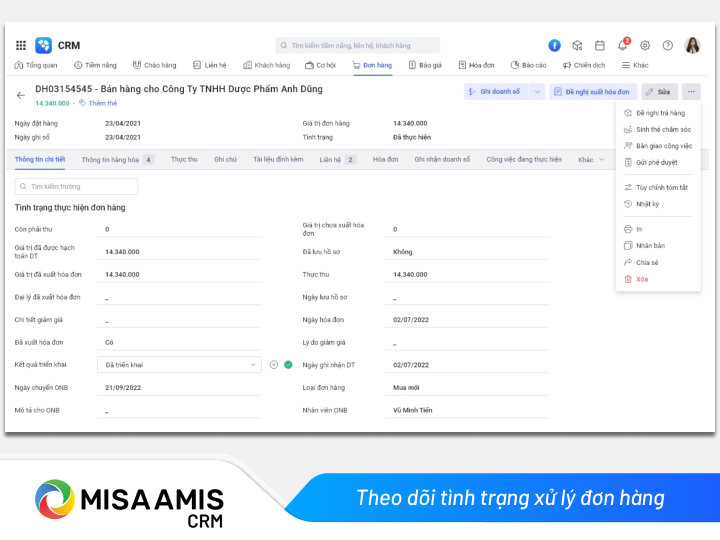Click the CRM logo icon

pyautogui.click(x=44, y=45)
